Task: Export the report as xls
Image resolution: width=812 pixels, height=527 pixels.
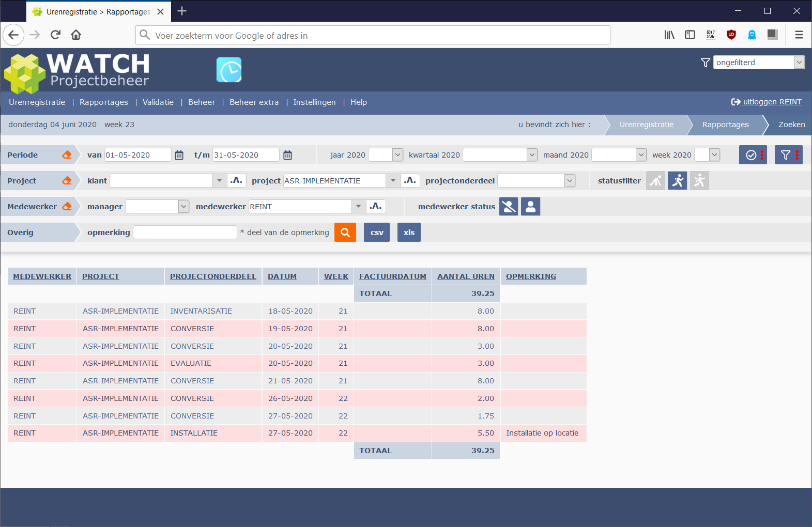Action: click(x=409, y=233)
